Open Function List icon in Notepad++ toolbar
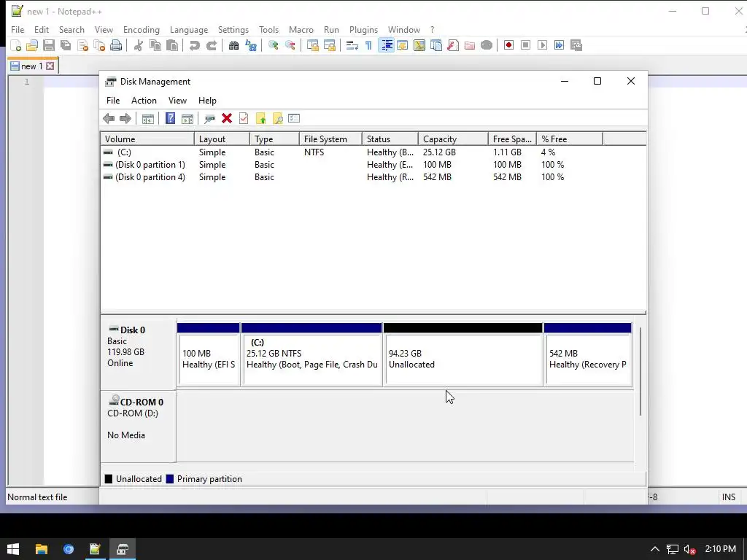The width and height of the screenshot is (747, 560). point(453,45)
